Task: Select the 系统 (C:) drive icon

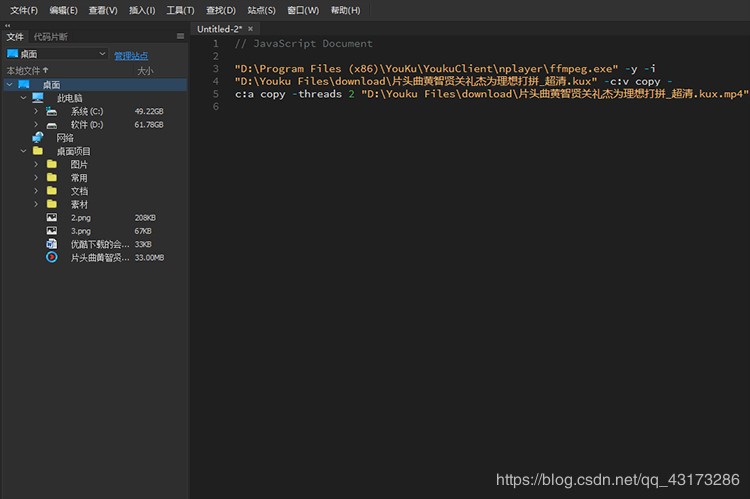Action: pyautogui.click(x=52, y=111)
